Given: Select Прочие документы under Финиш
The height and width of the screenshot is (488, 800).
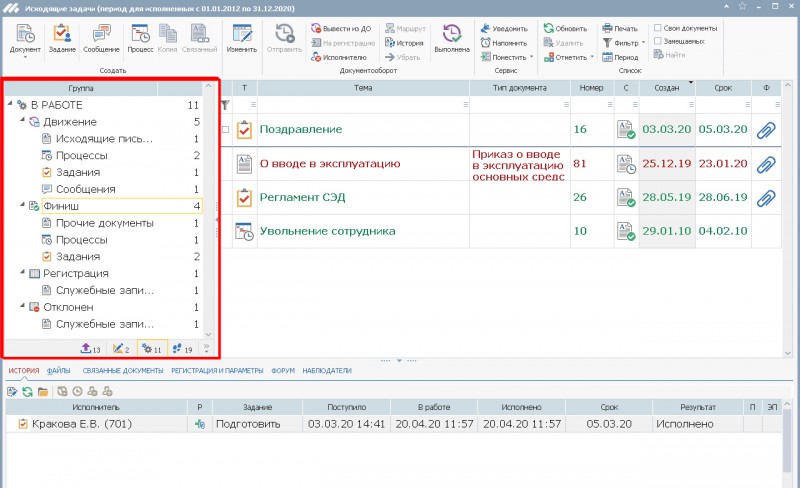Looking at the screenshot, I should pos(105,223).
